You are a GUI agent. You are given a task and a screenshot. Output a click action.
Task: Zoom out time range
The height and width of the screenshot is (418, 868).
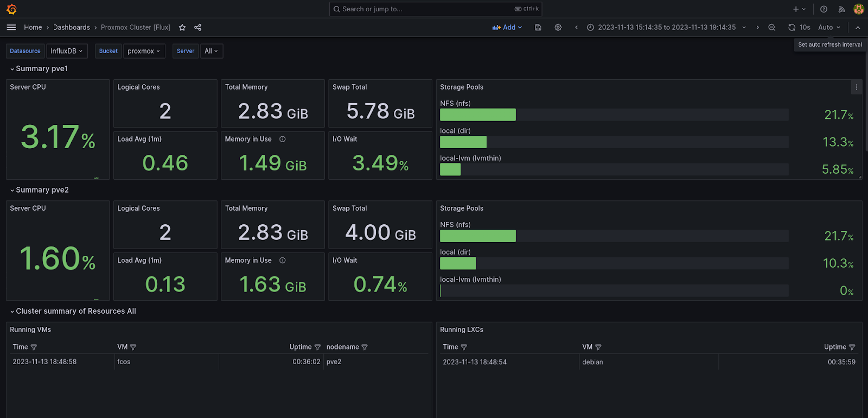pyautogui.click(x=772, y=27)
